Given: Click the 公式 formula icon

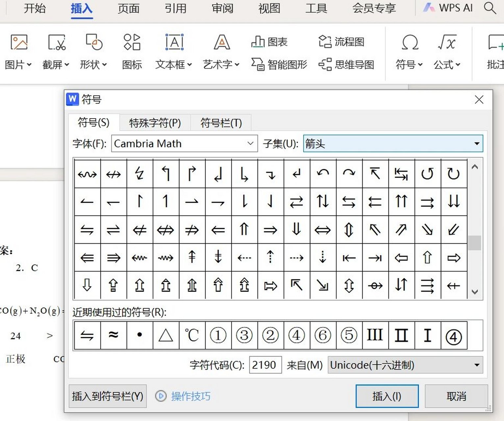Looking at the screenshot, I should click(447, 53).
